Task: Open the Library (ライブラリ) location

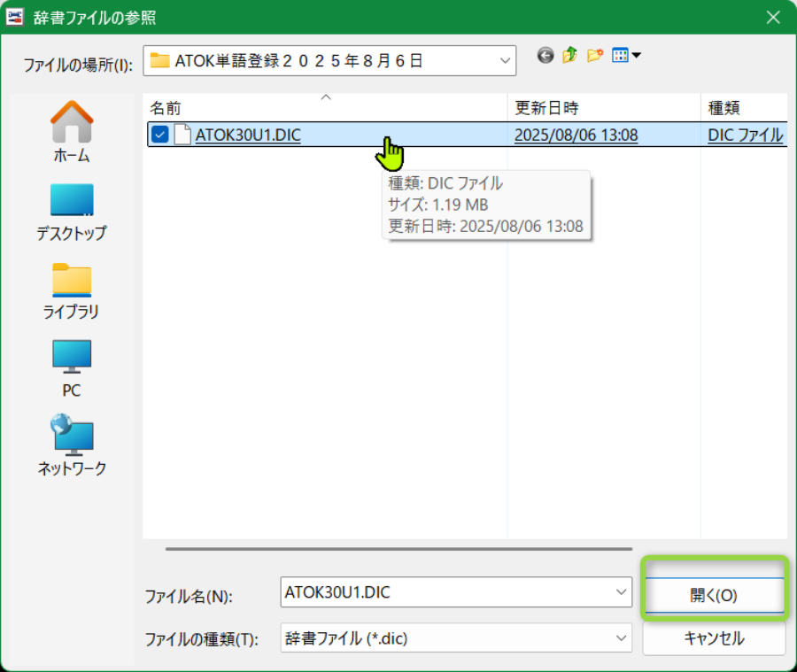Action: click(x=72, y=291)
